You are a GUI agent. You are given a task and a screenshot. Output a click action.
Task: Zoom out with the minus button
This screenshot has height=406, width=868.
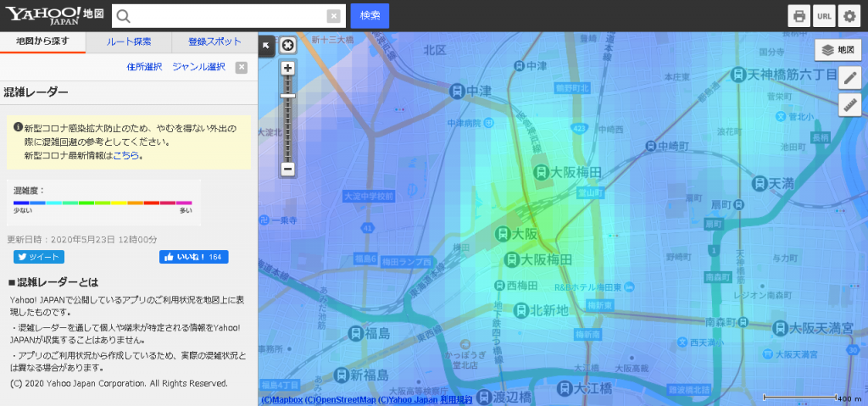coord(288,169)
